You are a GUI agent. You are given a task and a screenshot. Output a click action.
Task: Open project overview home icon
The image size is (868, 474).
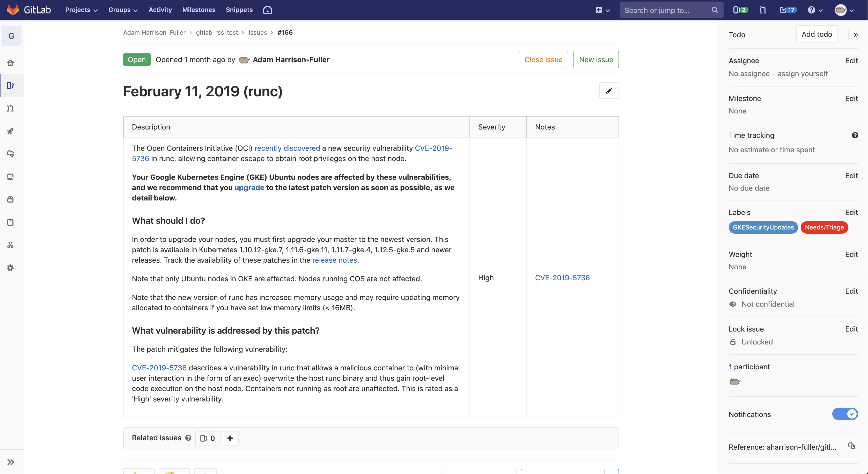pos(10,63)
